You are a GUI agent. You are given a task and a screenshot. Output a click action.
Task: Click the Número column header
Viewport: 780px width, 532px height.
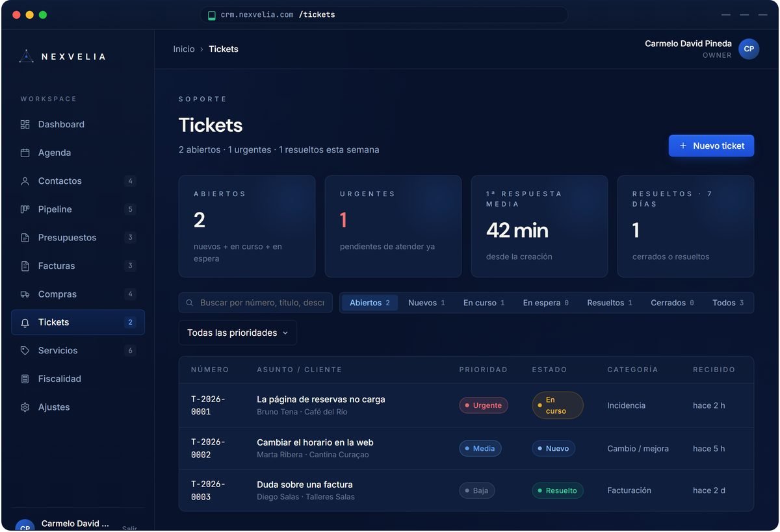210,370
